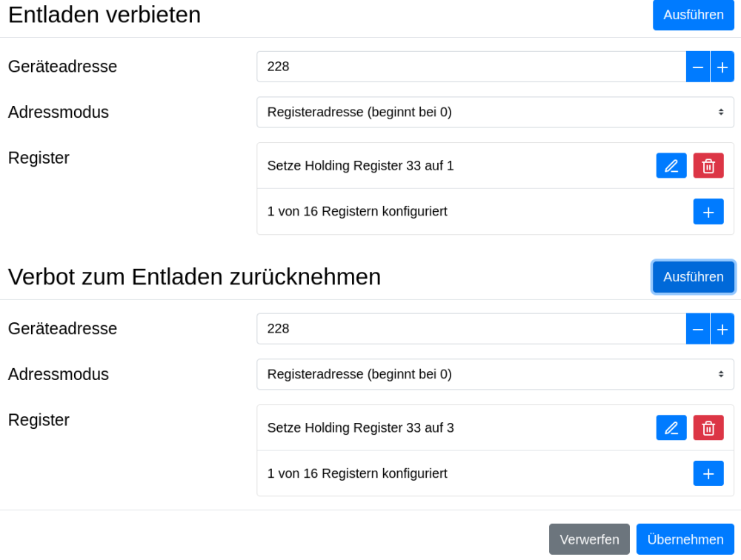Increase Geräteadresse under Entladen verbieten

(722, 67)
